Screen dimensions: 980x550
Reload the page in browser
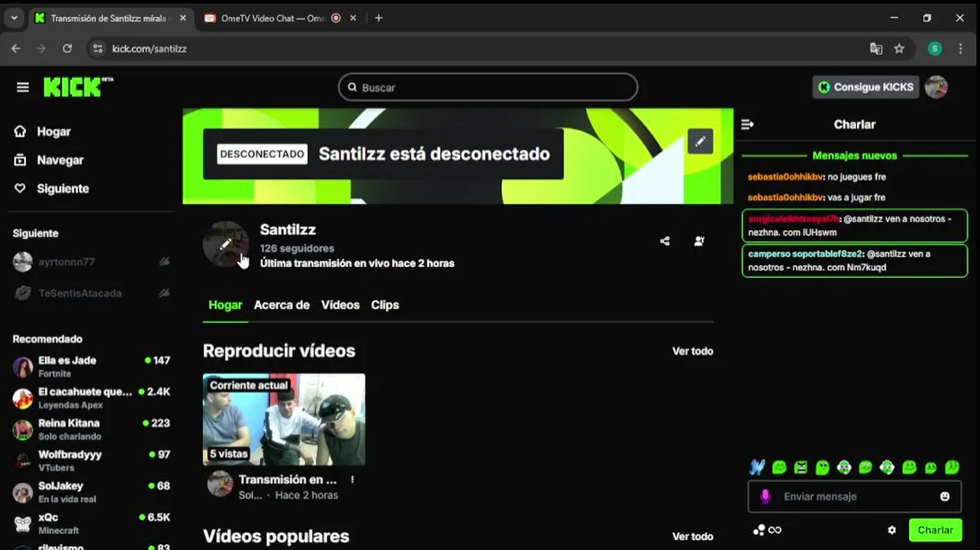(x=67, y=48)
